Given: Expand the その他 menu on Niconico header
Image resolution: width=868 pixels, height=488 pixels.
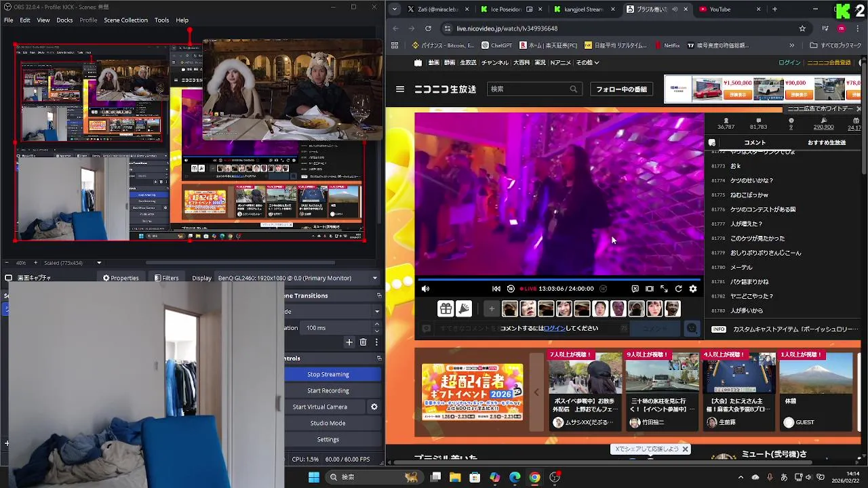Looking at the screenshot, I should pos(587,62).
